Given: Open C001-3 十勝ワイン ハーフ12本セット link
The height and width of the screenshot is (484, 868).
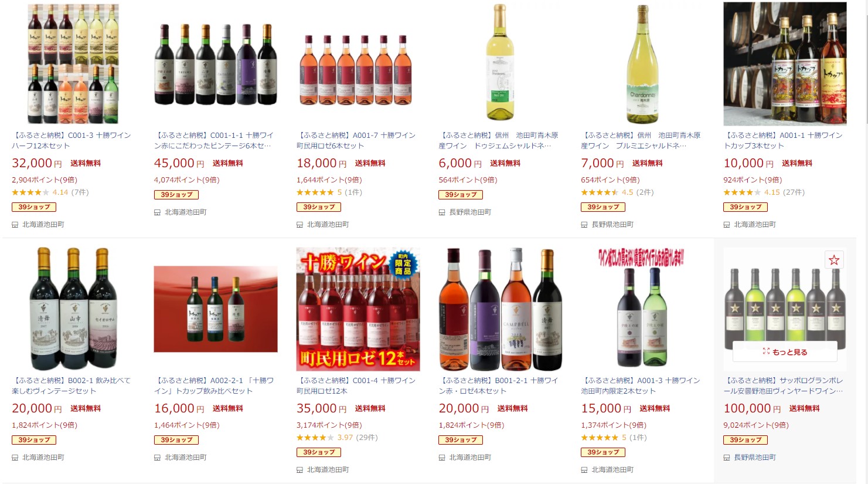Looking at the screenshot, I should click(72, 140).
